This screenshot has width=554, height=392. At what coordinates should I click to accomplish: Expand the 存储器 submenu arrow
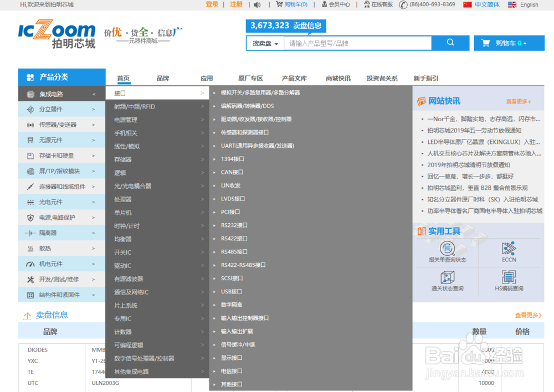pyautogui.click(x=203, y=158)
